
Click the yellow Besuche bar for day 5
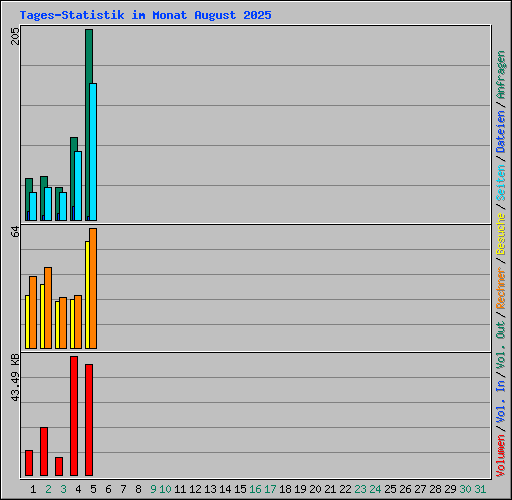tap(87, 295)
